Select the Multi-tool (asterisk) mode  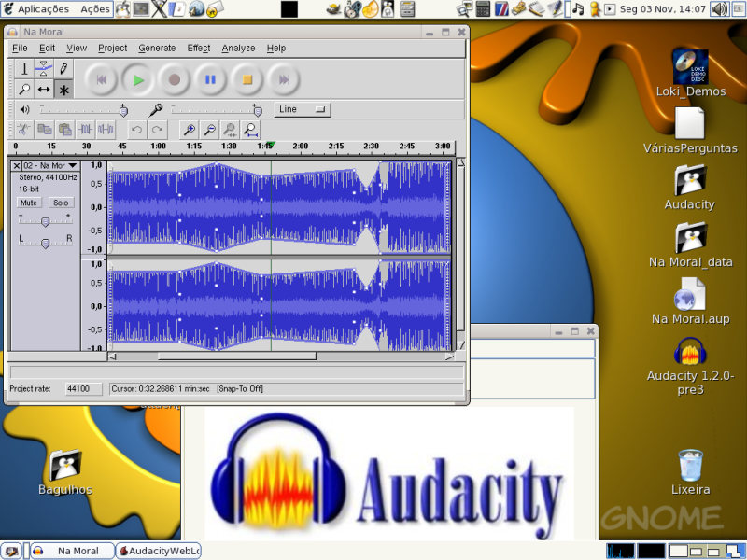point(63,89)
